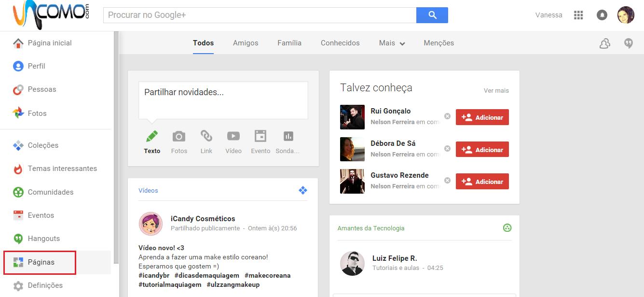This screenshot has height=297, width=644.
Task: Add Rui Gonçalo with Adicionar button
Action: (x=482, y=117)
